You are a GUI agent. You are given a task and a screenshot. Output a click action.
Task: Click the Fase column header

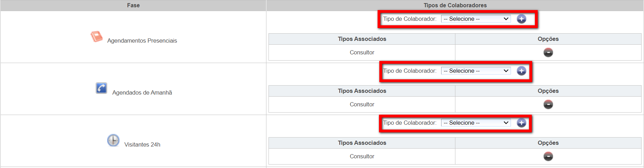click(x=133, y=6)
